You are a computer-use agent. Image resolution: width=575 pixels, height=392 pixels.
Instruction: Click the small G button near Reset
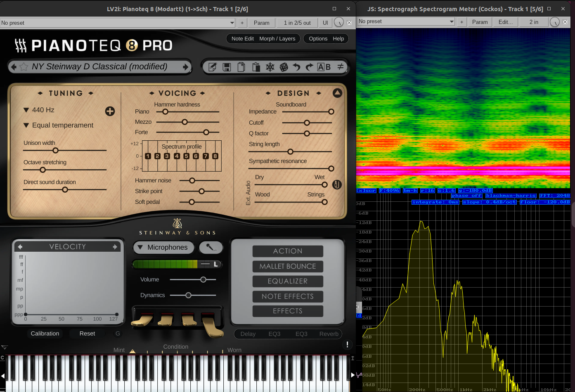coord(118,333)
